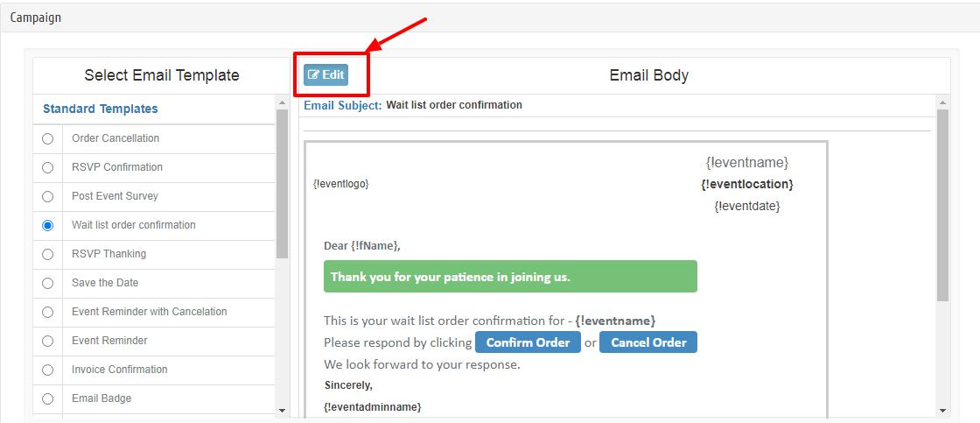Viewport: 980px width, 423px height.
Task: Select the Wait list order confirmation radio
Action: click(47, 225)
